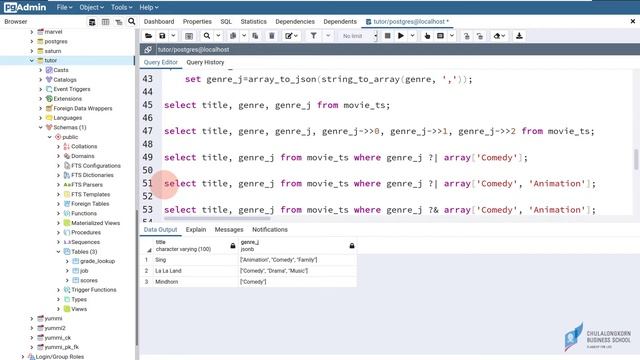Click the Explain Analyze icon

click(440, 36)
